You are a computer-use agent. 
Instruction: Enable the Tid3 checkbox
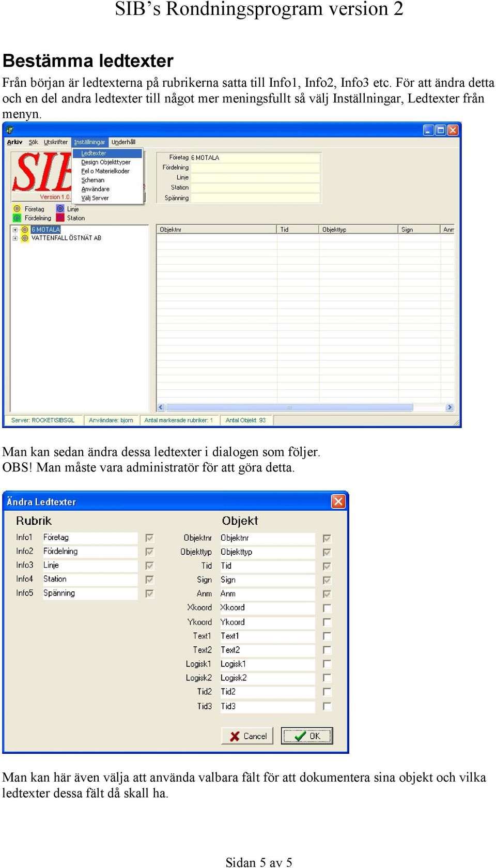click(x=327, y=706)
